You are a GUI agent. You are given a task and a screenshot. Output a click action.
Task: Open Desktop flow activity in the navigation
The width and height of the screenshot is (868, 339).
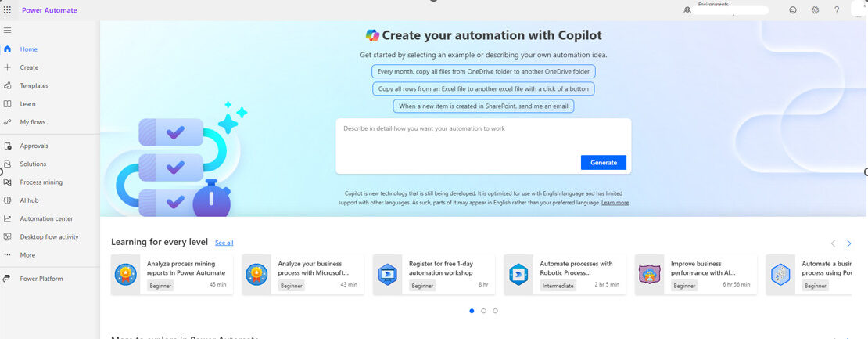[x=49, y=236]
